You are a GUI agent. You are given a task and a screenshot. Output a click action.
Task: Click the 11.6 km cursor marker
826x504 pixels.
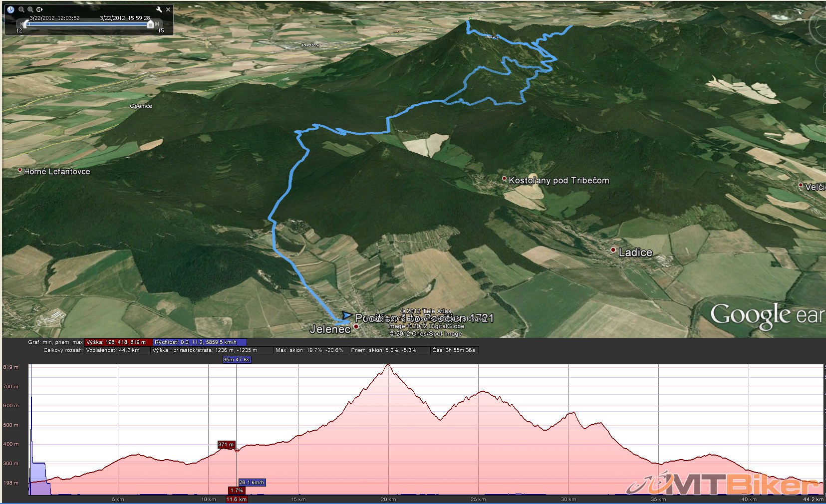click(237, 499)
